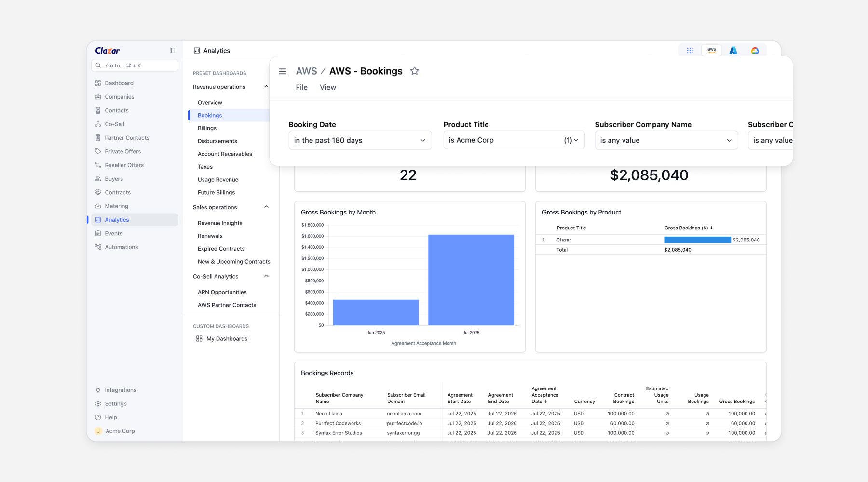
Task: Click the Jun 2025 bar in chart
Action: (x=376, y=312)
